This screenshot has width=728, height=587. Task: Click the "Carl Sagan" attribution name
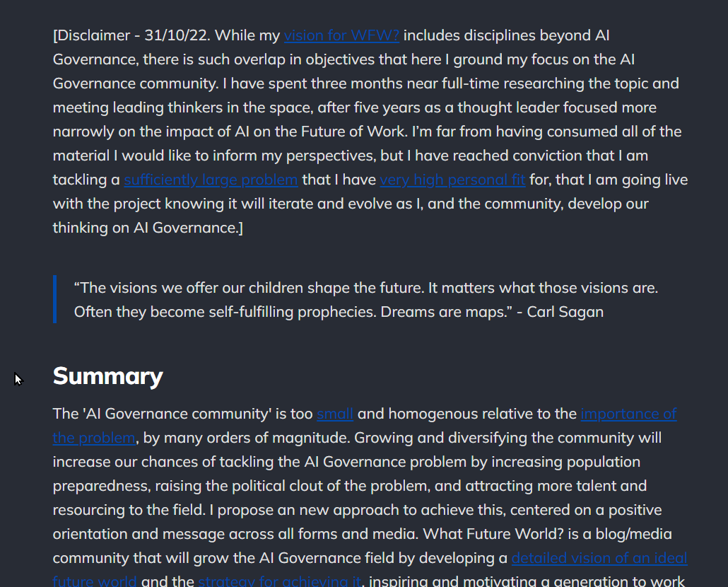[565, 312]
